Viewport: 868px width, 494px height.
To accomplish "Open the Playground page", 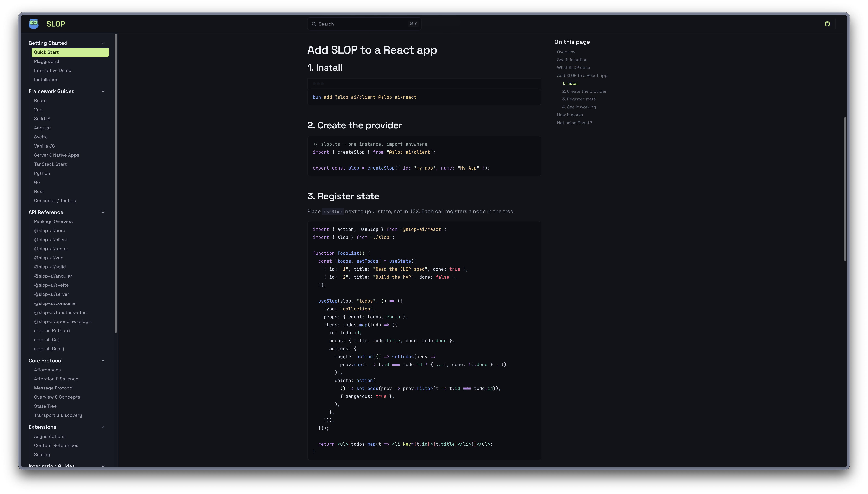I will pyautogui.click(x=46, y=61).
